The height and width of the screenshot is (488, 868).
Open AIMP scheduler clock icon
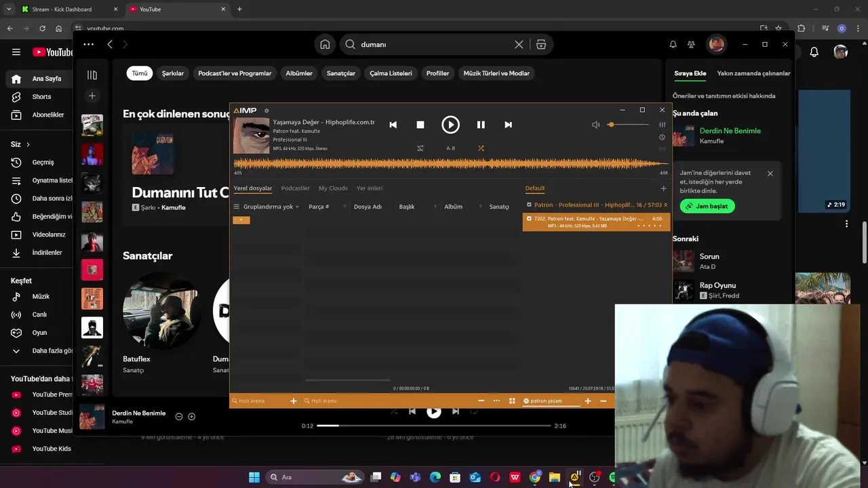pyautogui.click(x=662, y=137)
